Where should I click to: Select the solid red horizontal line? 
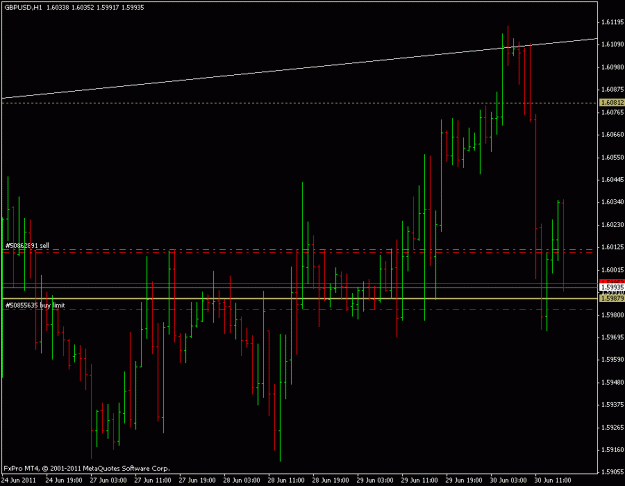299,283
